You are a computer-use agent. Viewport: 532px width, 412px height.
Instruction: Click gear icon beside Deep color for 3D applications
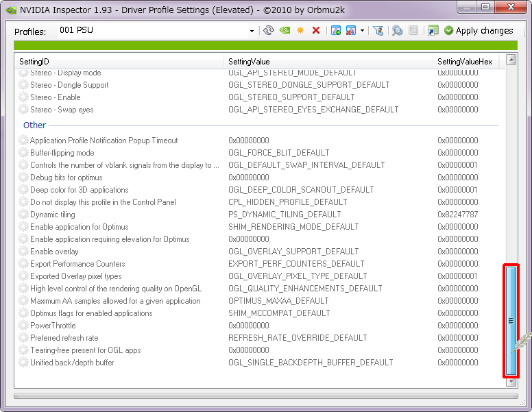pyautogui.click(x=23, y=190)
